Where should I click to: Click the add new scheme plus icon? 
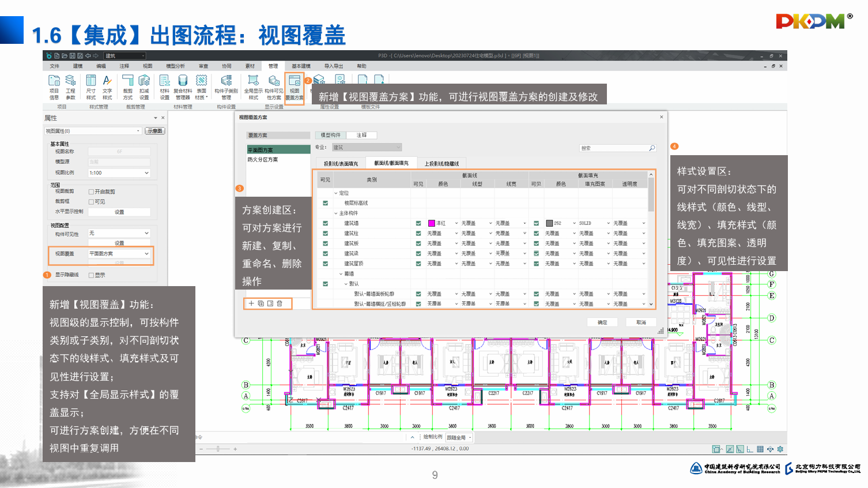[251, 303]
